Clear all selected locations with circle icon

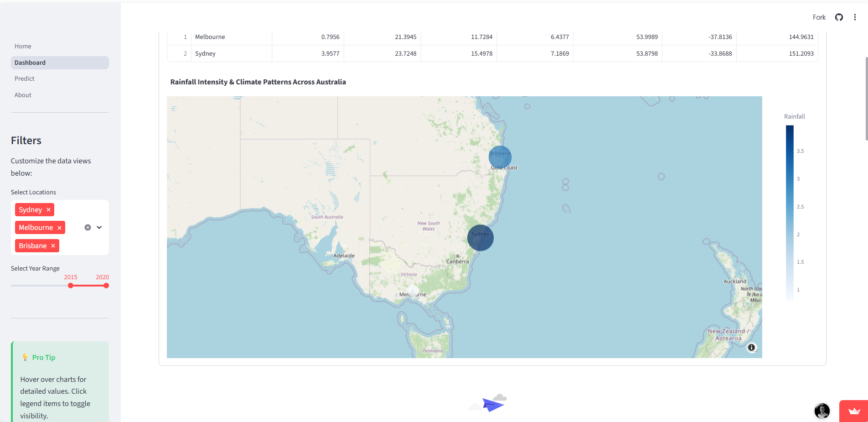88,227
